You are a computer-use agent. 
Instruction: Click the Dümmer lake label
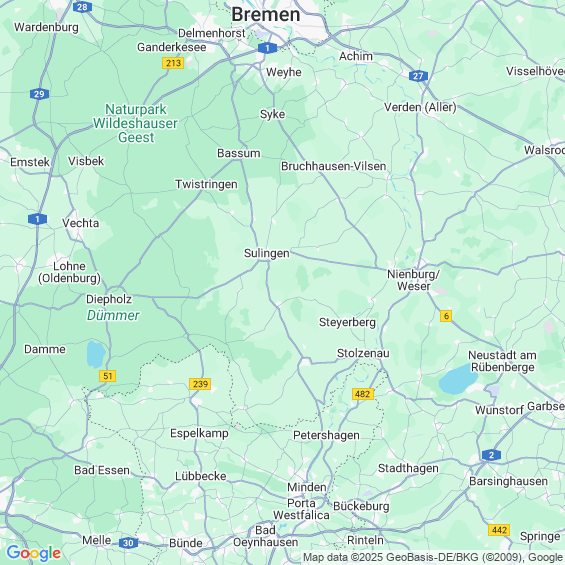coord(113,315)
